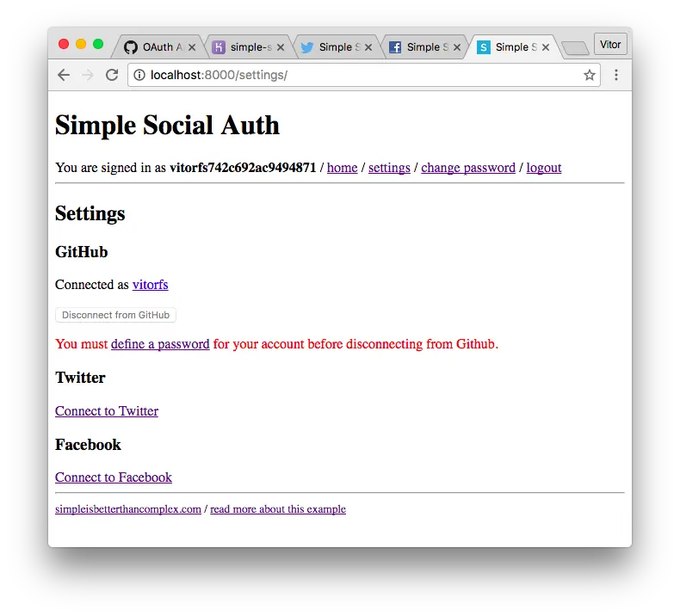Click Connect to Twitter link
The height and width of the screenshot is (616, 680).
107,410
